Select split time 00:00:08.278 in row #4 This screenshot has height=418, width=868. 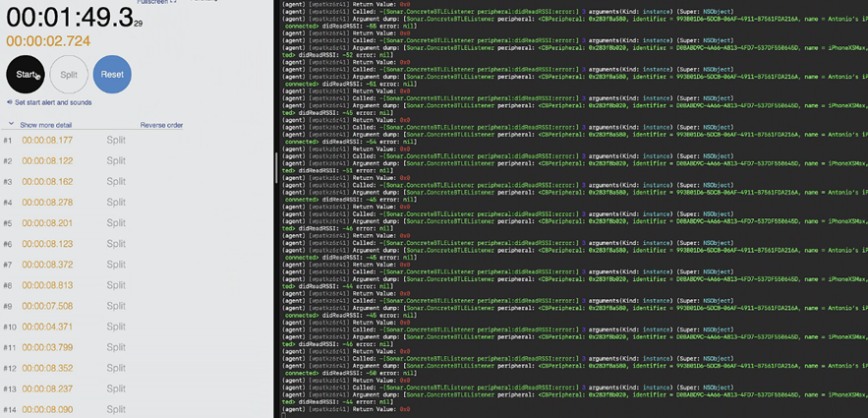[x=47, y=203]
